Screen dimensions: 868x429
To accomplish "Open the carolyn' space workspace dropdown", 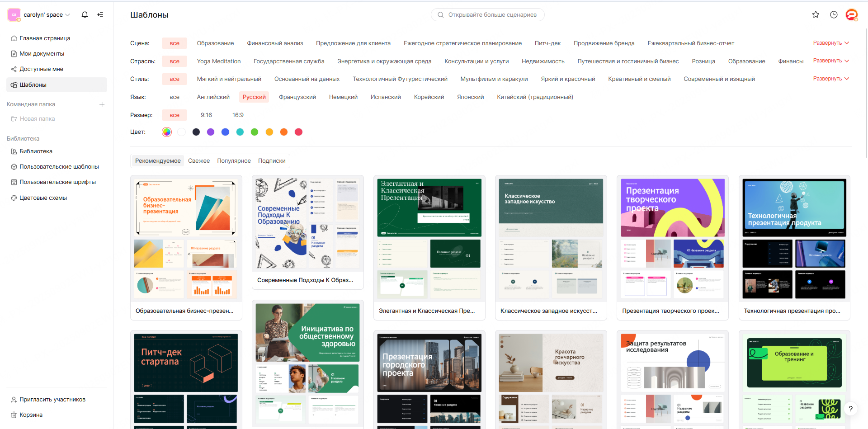I will coord(39,14).
